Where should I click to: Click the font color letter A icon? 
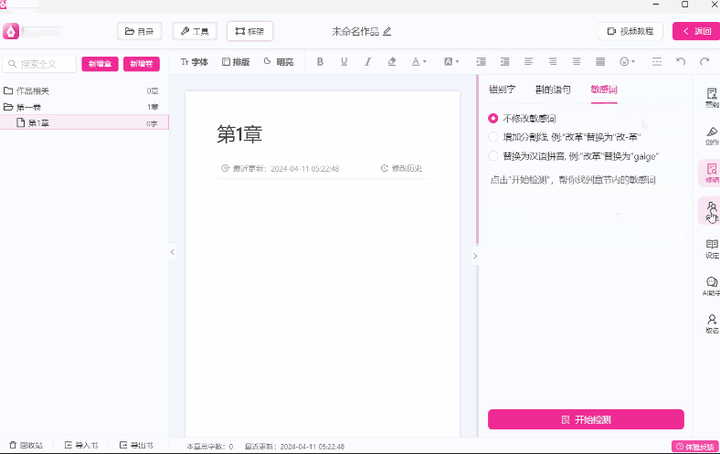(416, 62)
